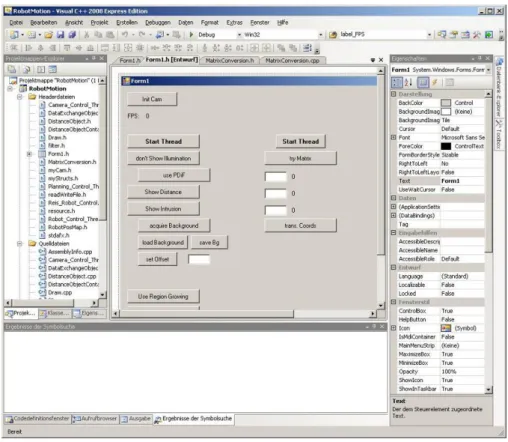Screen dimensions: 508x442
Task: Click the ForeColor black swatch
Action: [x=446, y=146]
